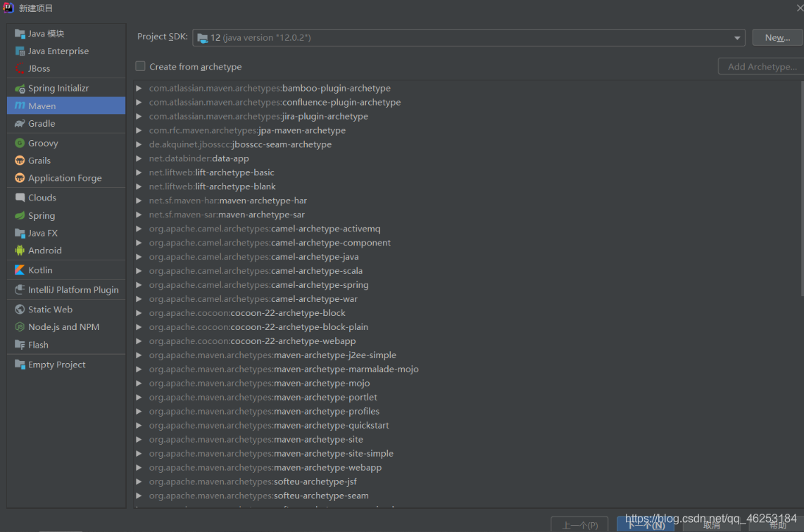Click the JBoss icon
This screenshot has height=532, width=804.
point(20,69)
